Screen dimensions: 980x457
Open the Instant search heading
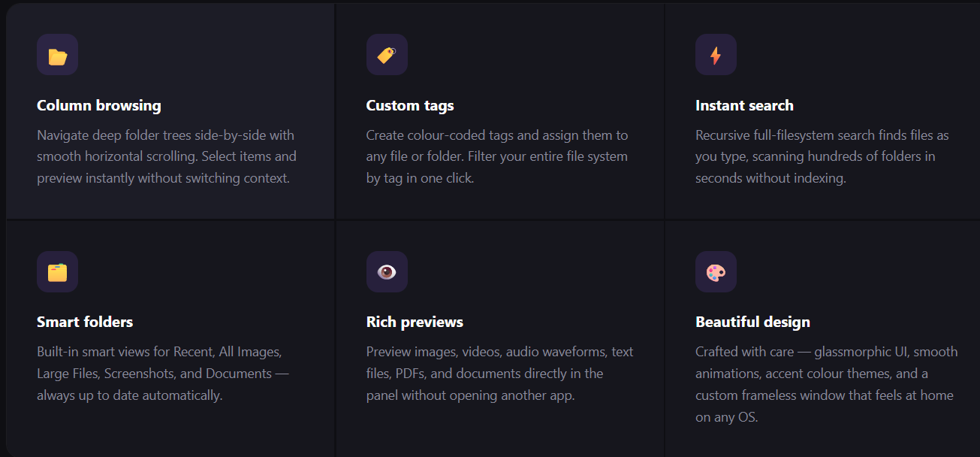point(744,105)
